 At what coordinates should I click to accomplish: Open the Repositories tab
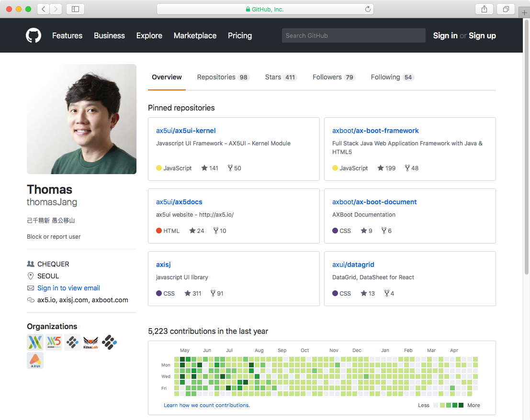(223, 77)
